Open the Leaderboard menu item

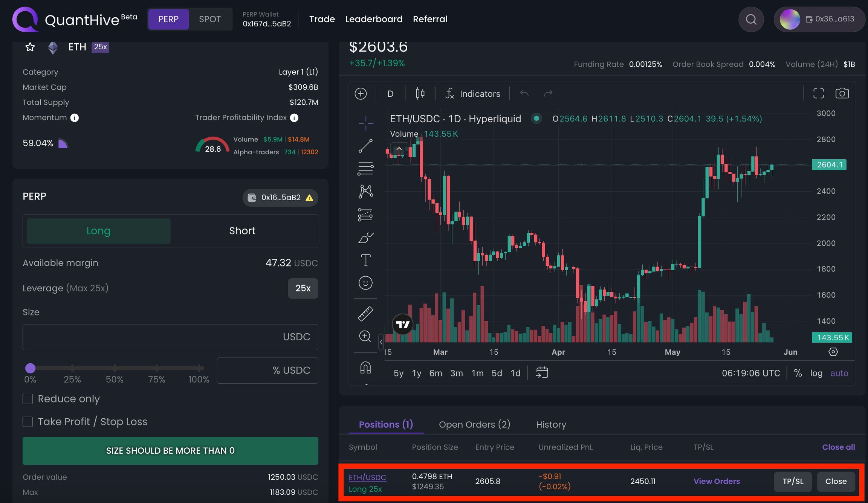tap(374, 19)
